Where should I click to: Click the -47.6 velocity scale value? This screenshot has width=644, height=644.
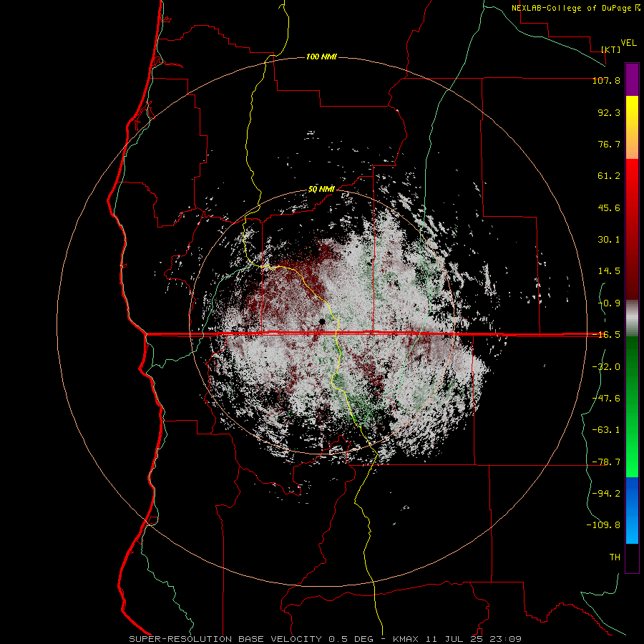[606, 399]
